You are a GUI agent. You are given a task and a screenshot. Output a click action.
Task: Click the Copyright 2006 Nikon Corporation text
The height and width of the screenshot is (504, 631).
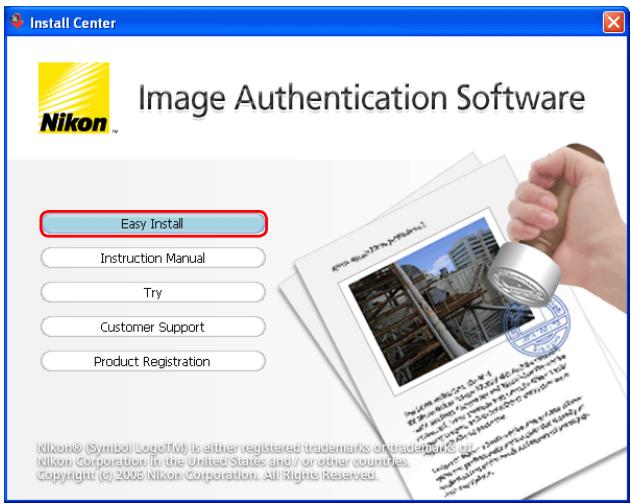pos(207,475)
